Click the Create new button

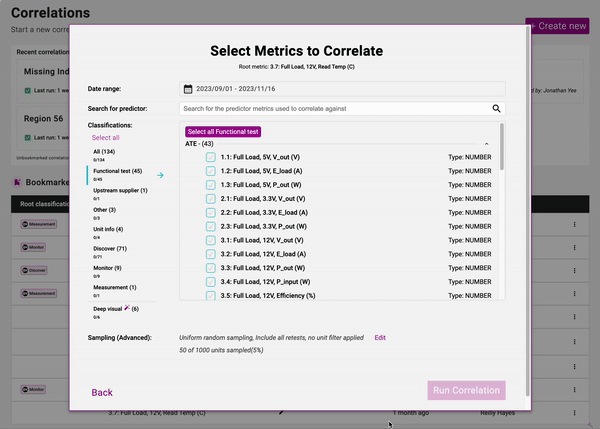[x=557, y=26]
